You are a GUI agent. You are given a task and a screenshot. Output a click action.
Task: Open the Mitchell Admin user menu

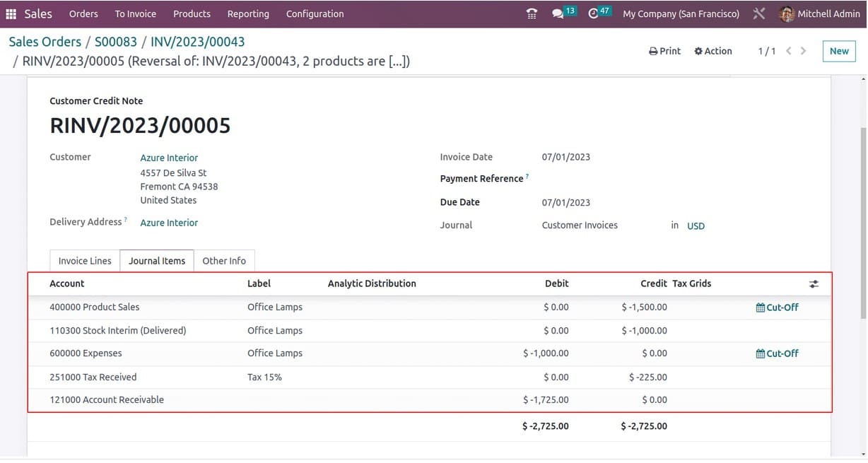click(819, 14)
